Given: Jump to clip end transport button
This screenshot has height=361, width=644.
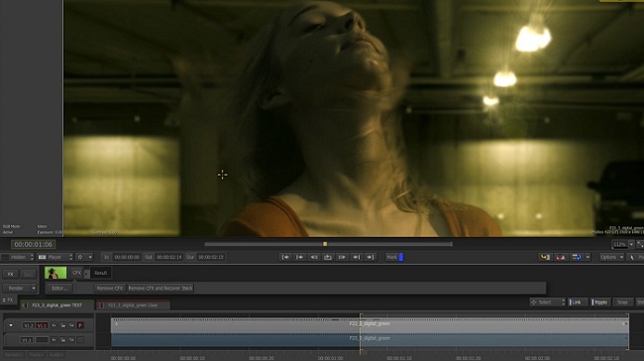Looking at the screenshot, I should click(371, 257).
